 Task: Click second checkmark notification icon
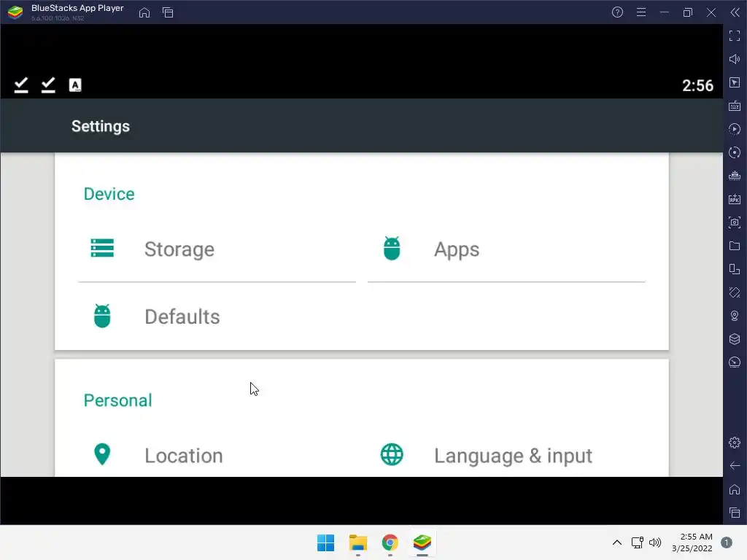pos(48,85)
